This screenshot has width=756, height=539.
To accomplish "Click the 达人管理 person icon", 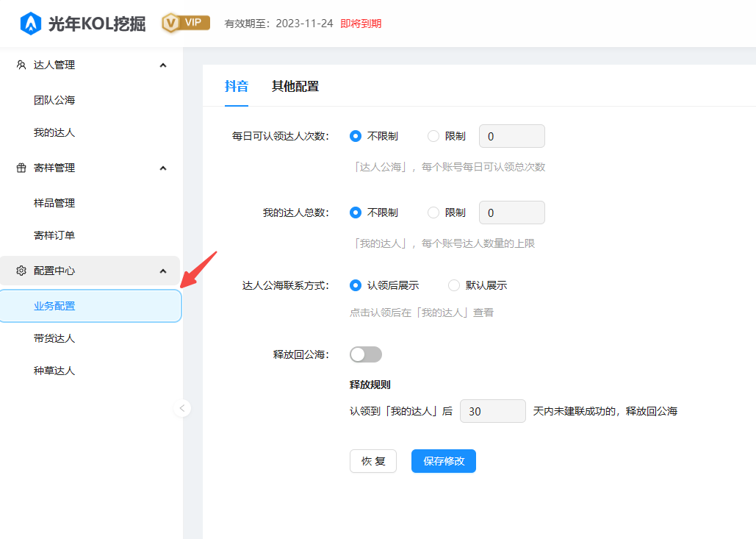I will pos(21,65).
